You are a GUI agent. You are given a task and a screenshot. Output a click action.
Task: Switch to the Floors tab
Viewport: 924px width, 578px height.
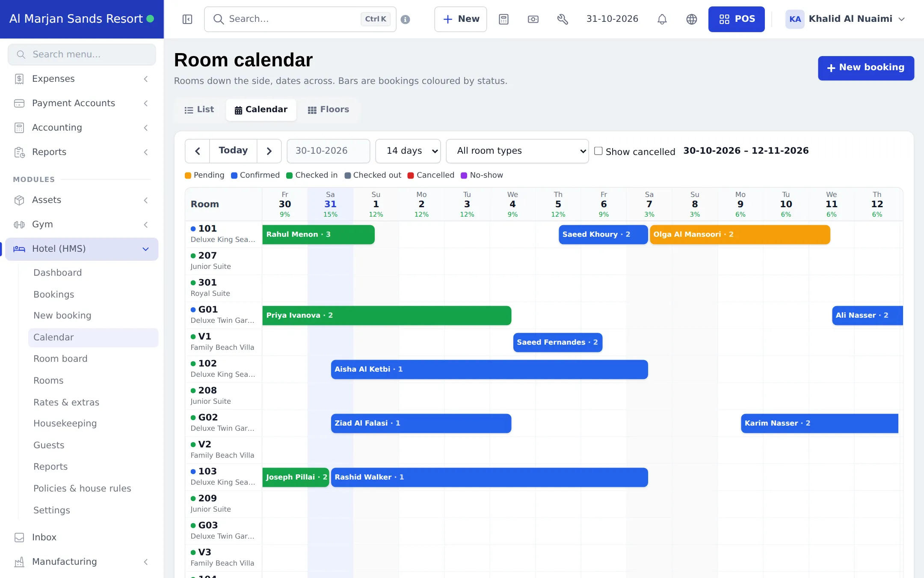click(329, 110)
